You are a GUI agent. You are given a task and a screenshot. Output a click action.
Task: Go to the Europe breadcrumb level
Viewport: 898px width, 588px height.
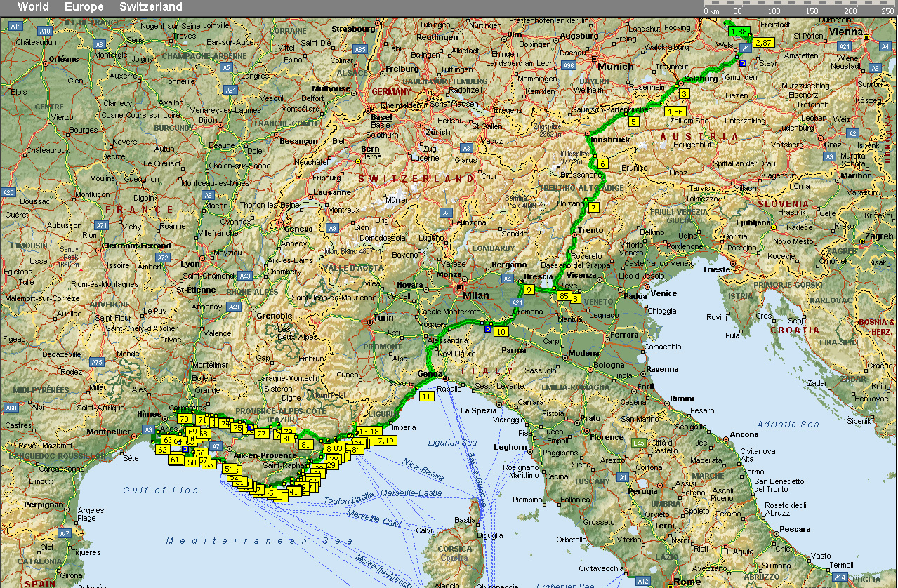click(84, 7)
